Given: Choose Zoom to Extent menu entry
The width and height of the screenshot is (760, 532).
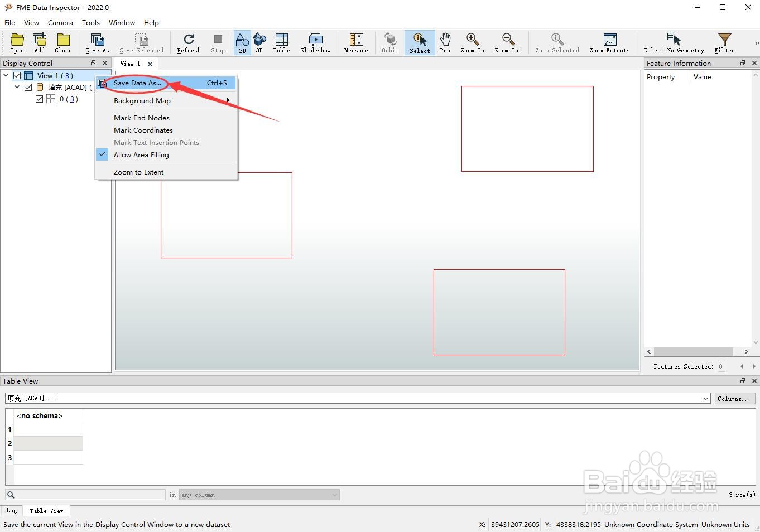Looking at the screenshot, I should click(166, 172).
